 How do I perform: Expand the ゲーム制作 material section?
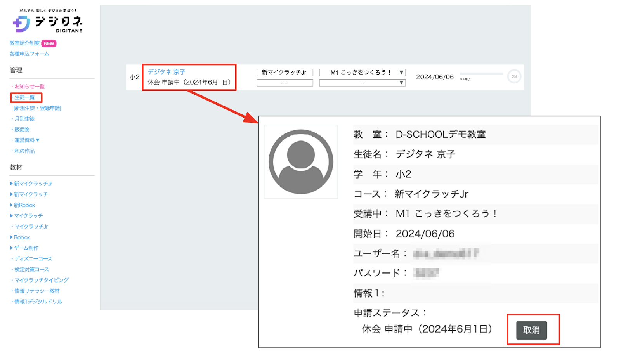pyautogui.click(x=26, y=248)
